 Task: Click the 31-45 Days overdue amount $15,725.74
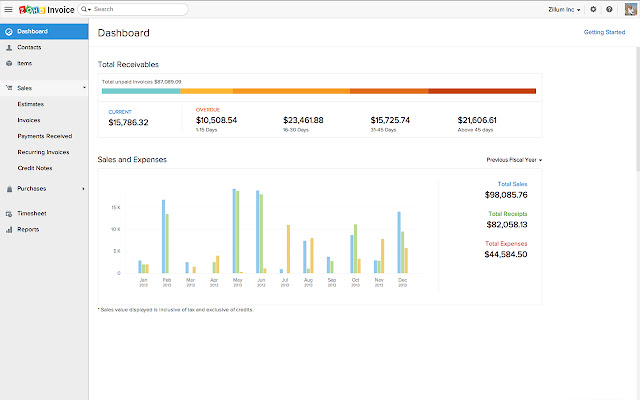click(390, 120)
